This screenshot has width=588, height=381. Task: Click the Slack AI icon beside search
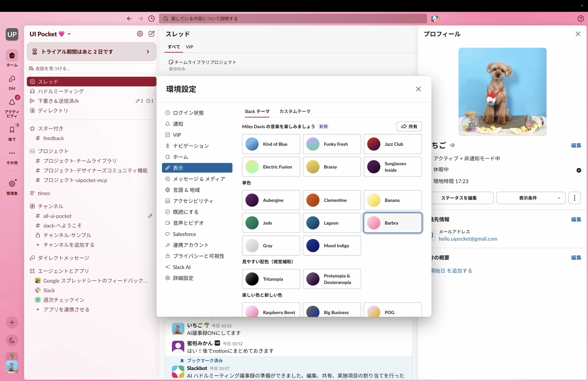pyautogui.click(x=435, y=19)
